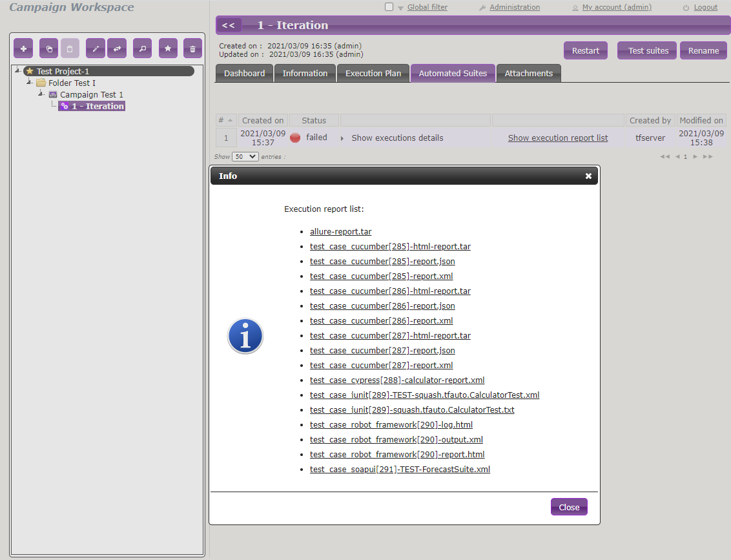Image resolution: width=731 pixels, height=560 pixels.
Task: Open test_case_cucumber[286]-html-report.tar link
Action: 390,291
